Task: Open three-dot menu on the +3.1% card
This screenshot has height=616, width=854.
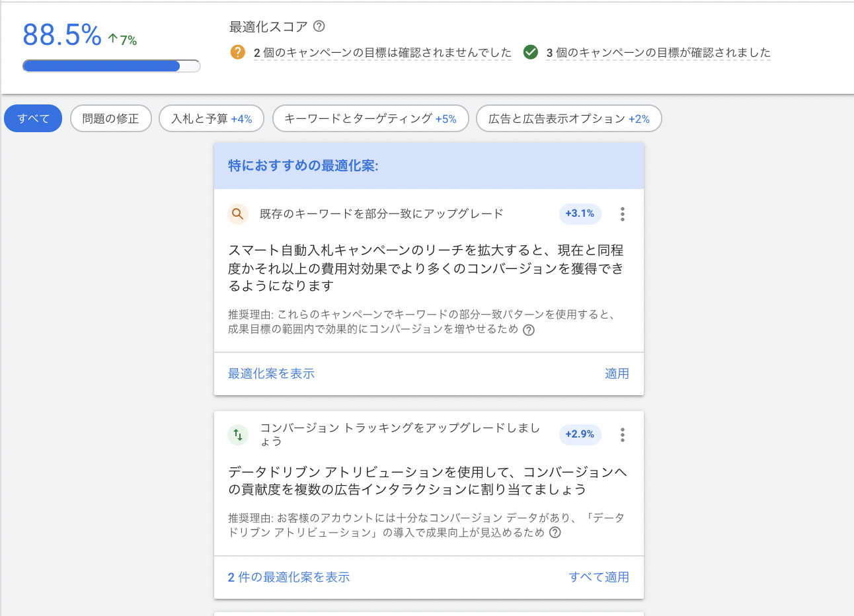Action: click(622, 214)
